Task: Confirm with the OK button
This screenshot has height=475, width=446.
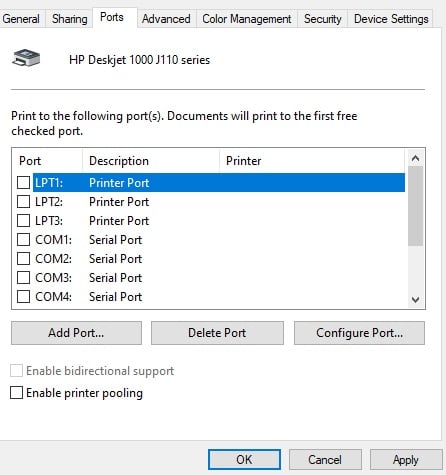Action: tap(244, 460)
